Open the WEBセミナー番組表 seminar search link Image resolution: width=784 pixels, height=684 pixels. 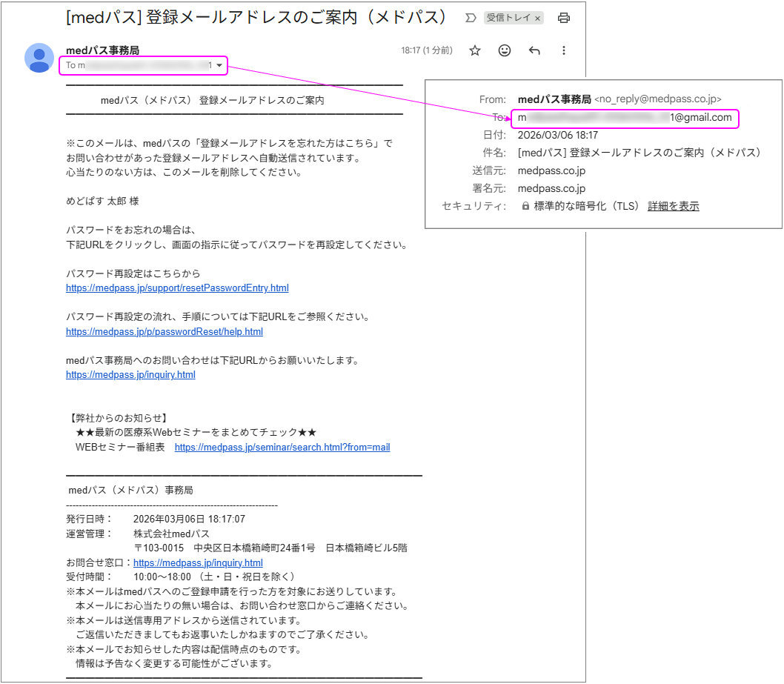282,448
